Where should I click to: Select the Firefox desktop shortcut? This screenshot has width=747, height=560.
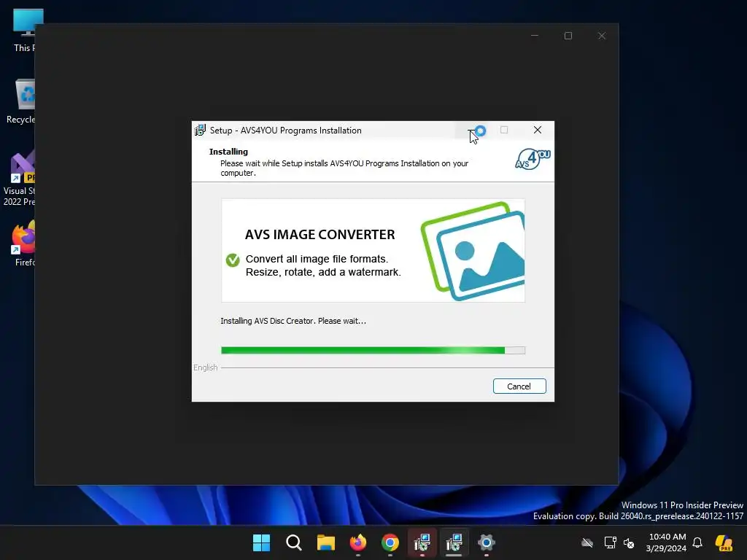click(23, 244)
